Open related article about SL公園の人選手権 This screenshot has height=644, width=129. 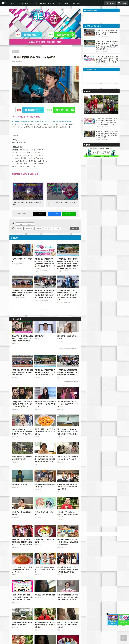pyautogui.click(x=101, y=122)
